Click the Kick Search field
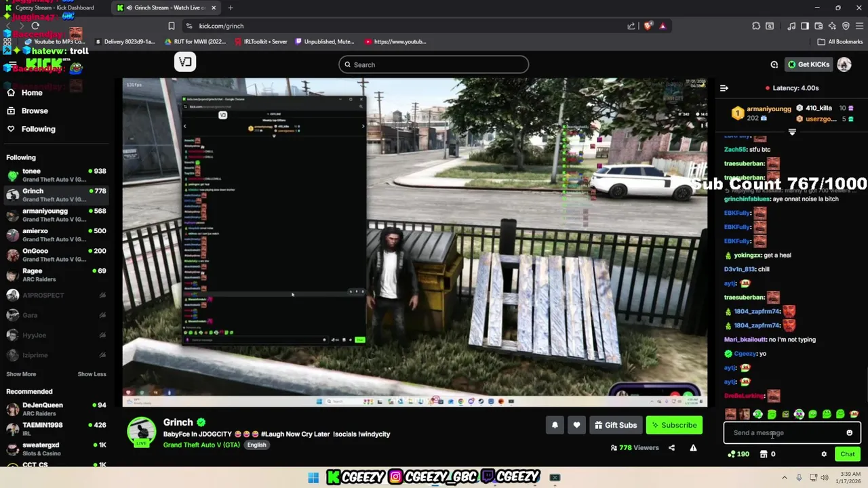Screen dimensions: 868x488 click(x=434, y=64)
